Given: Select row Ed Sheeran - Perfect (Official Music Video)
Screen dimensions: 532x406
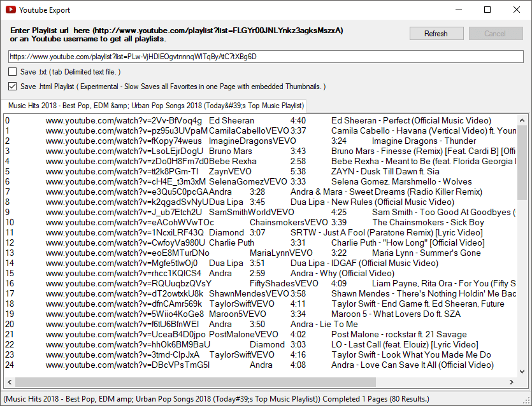Looking at the screenshot, I should (x=261, y=121).
